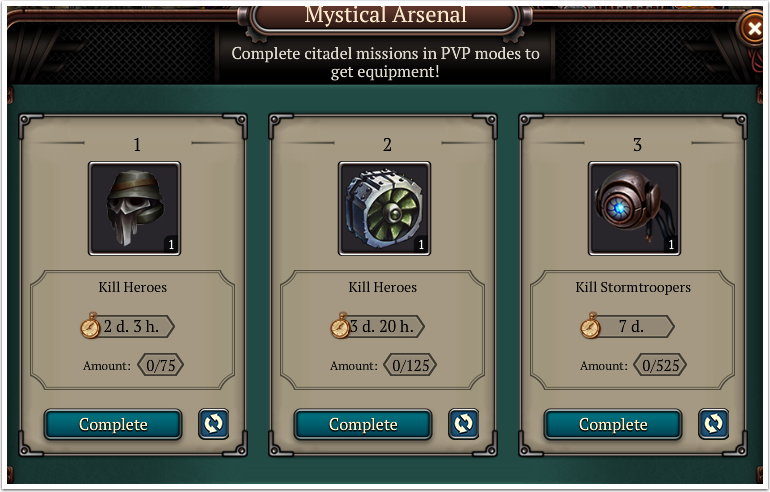Select the green turbine fan equipment icon
Viewport: 770px width, 492px height.
click(x=385, y=208)
